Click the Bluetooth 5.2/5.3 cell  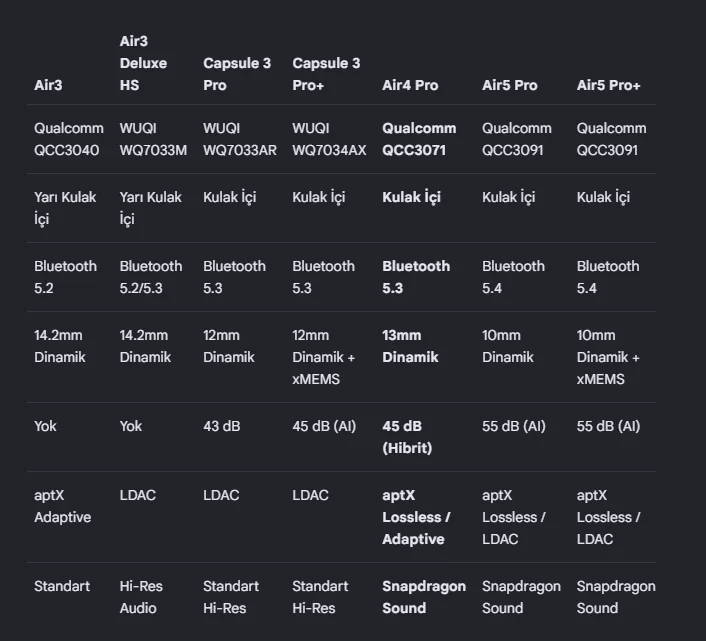tap(151, 277)
